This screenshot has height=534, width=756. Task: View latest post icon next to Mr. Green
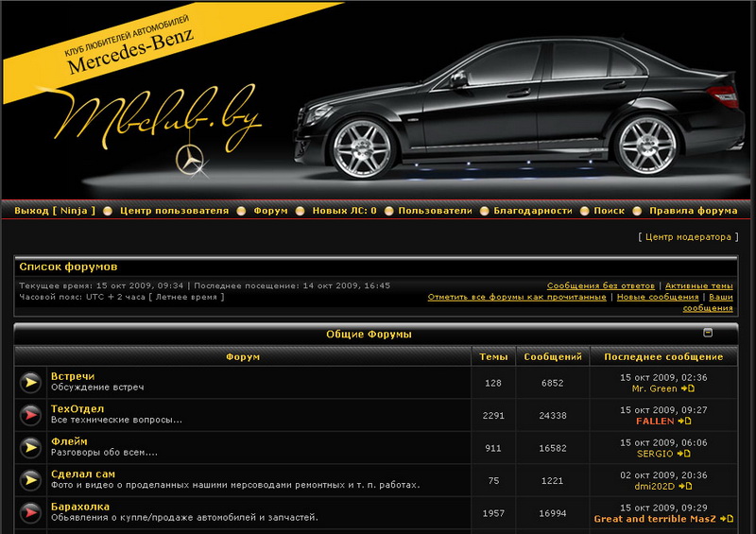click(x=688, y=388)
